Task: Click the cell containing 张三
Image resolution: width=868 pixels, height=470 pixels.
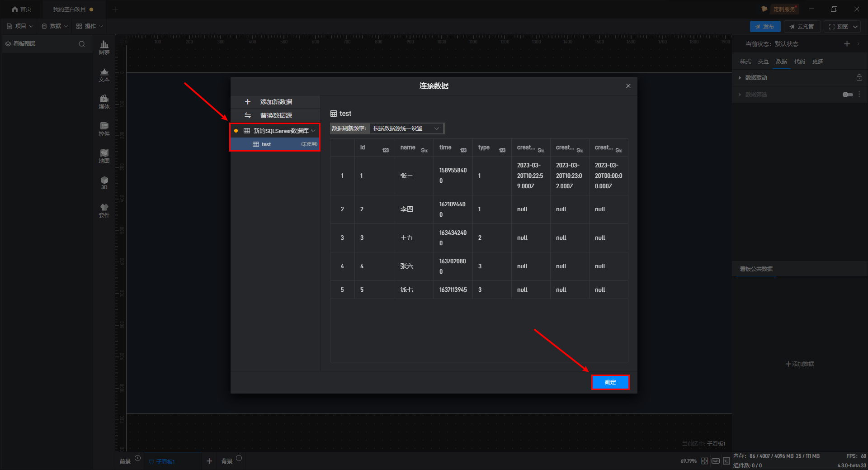Action: tap(414, 176)
